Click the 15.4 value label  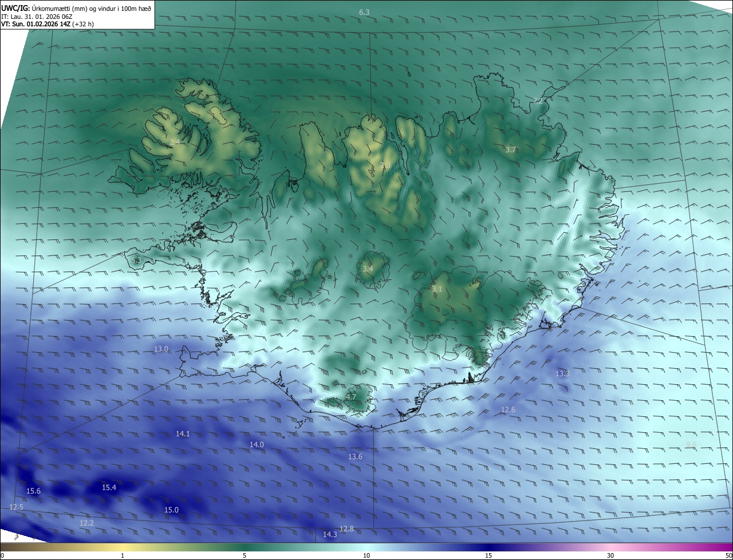(x=109, y=487)
